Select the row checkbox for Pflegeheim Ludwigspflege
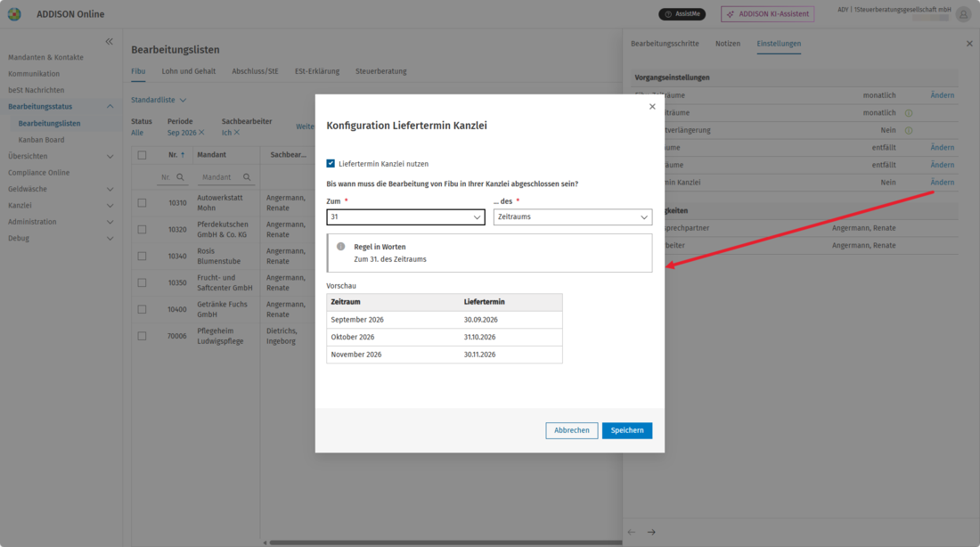Image resolution: width=980 pixels, height=547 pixels. point(142,336)
